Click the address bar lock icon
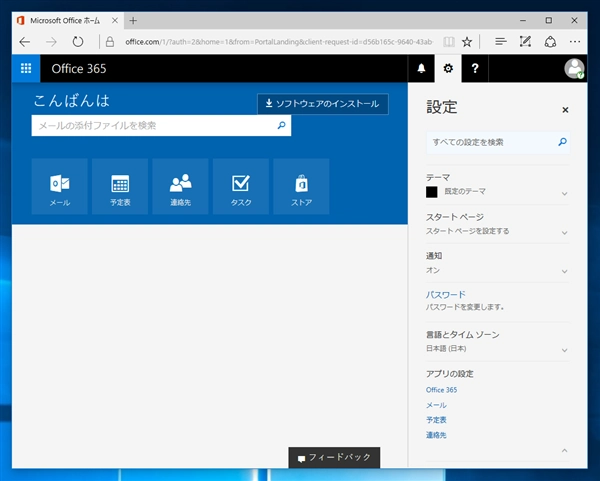This screenshot has width=600, height=481. pyautogui.click(x=110, y=42)
